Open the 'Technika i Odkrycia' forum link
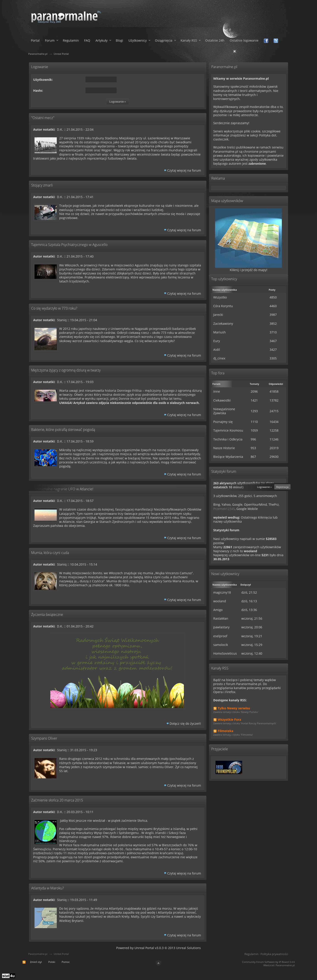 point(228,439)
